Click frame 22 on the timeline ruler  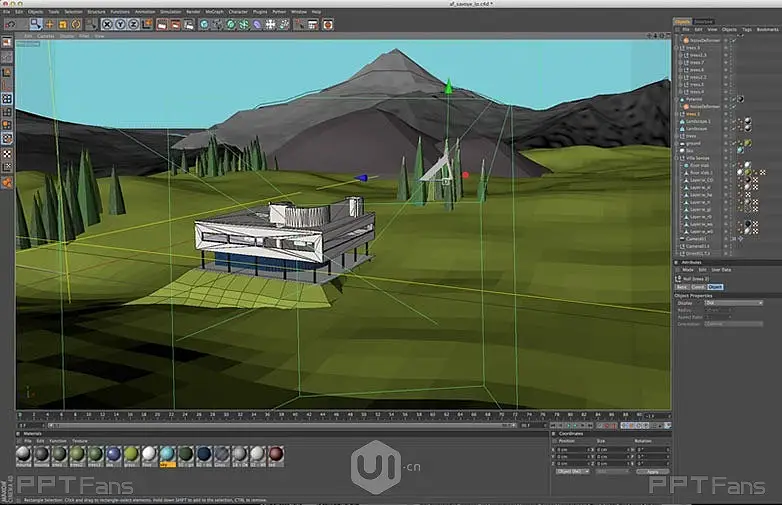pos(173,413)
